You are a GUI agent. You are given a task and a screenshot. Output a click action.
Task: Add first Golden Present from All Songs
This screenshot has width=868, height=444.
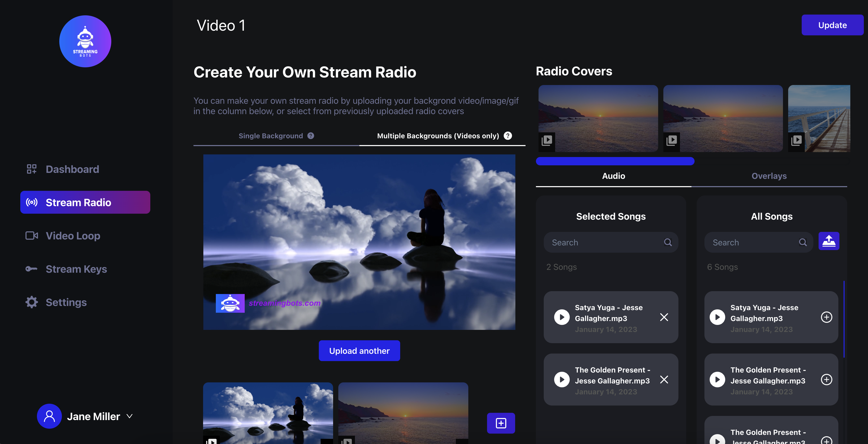pos(826,379)
